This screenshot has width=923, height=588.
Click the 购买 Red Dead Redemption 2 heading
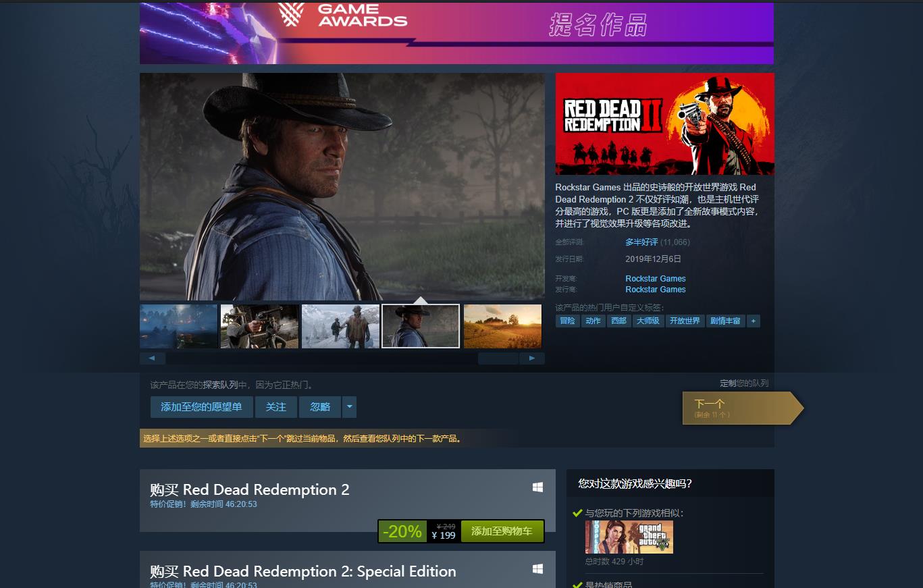(x=250, y=490)
